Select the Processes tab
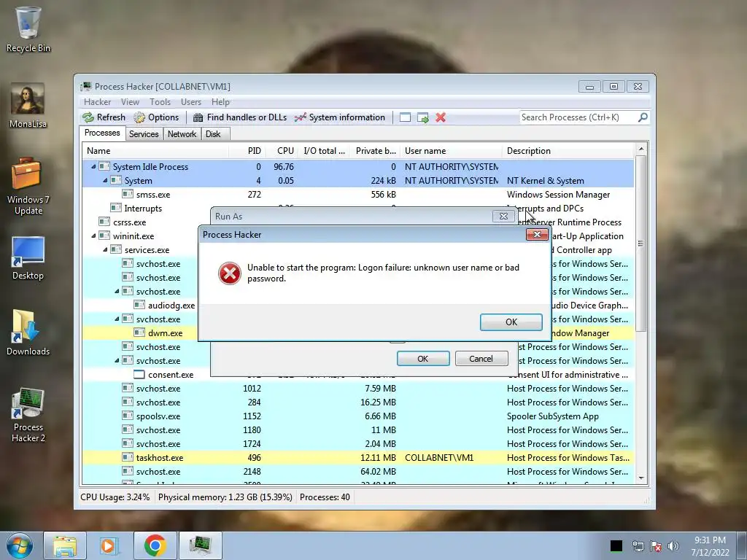Image resolution: width=747 pixels, height=560 pixels. click(x=102, y=133)
